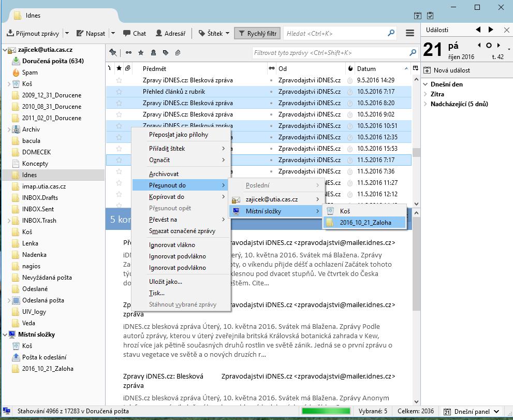Collapse the Dnešní den section
Viewport: 513px width, 420px height.
426,84
